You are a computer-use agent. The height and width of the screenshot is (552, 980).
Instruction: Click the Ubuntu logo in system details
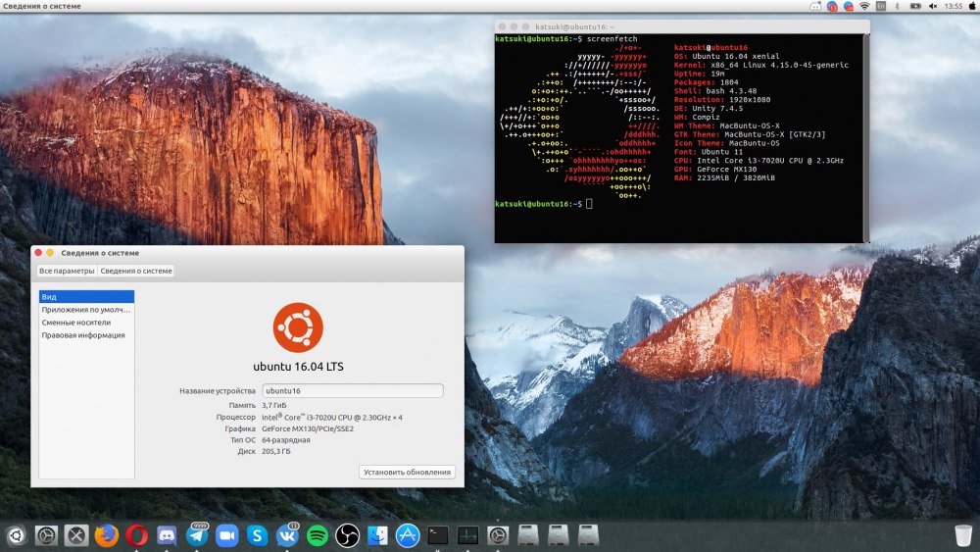pos(298,327)
